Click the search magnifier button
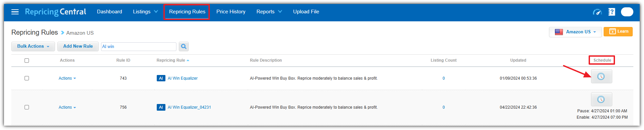Viewport: 644px width, 130px height. (x=184, y=47)
